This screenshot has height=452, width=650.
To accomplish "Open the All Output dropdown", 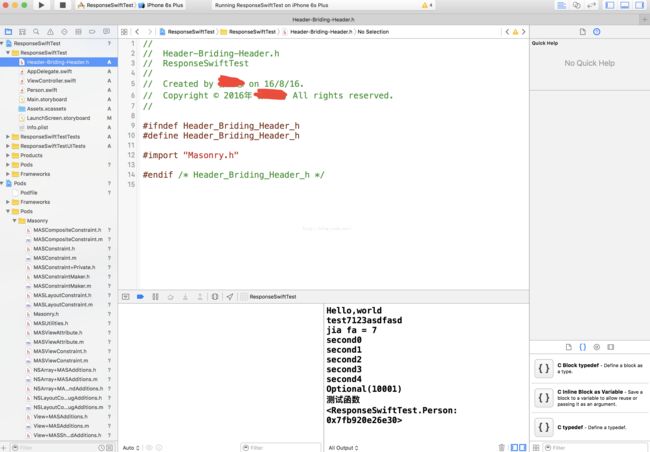I will coord(343,448).
